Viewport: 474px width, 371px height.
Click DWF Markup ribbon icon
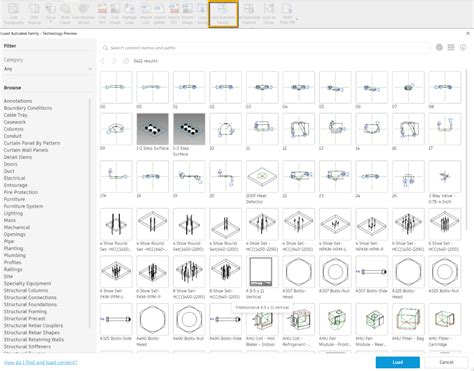pos(34,13)
